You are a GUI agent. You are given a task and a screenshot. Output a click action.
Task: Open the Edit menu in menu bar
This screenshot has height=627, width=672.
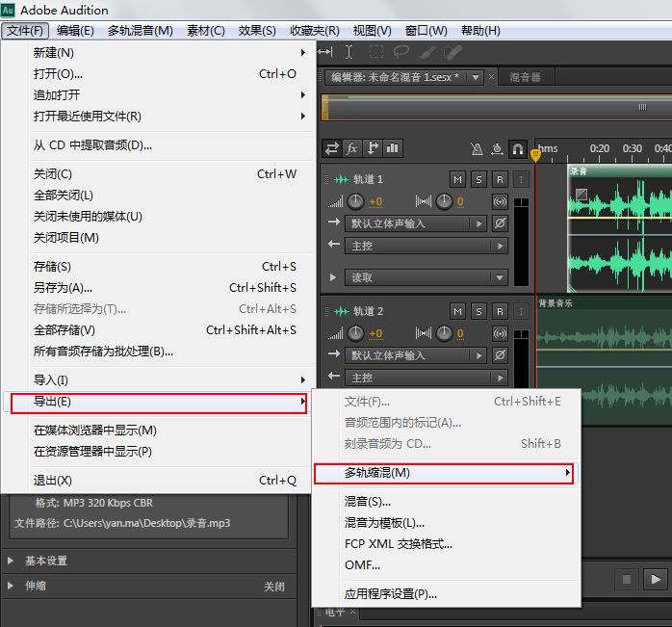click(x=75, y=31)
